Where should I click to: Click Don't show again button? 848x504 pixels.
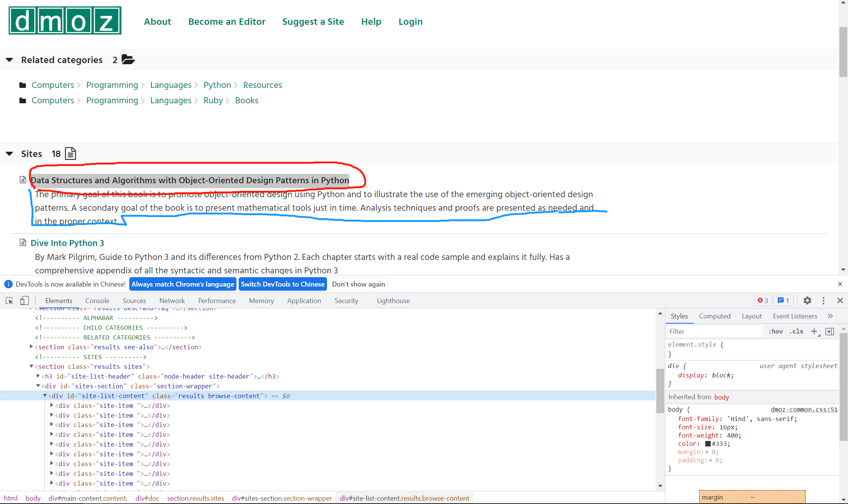[359, 284]
